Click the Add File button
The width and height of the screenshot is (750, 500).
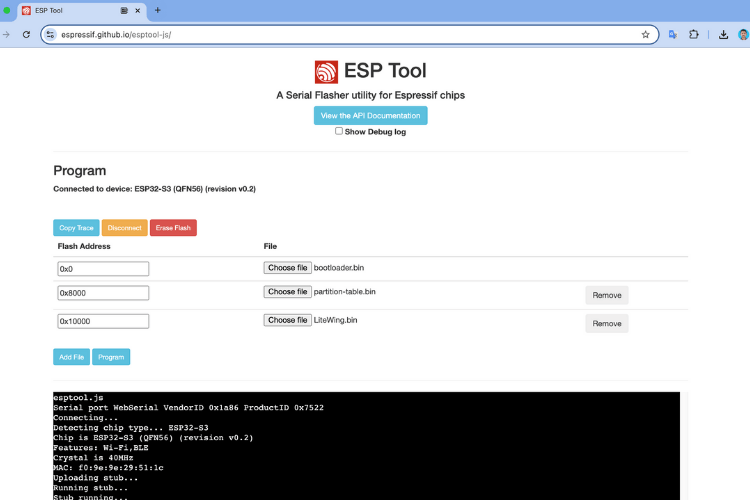tap(71, 357)
